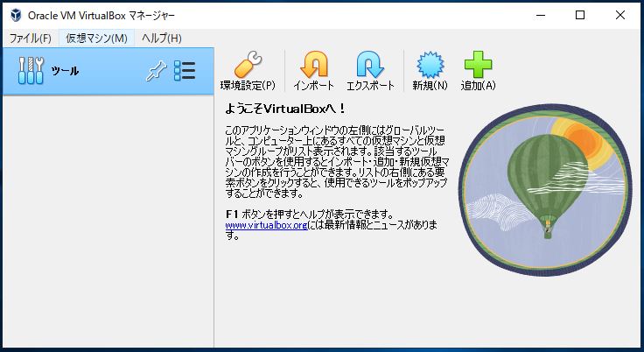Visit the www.virtualbox.org link

[265, 225]
